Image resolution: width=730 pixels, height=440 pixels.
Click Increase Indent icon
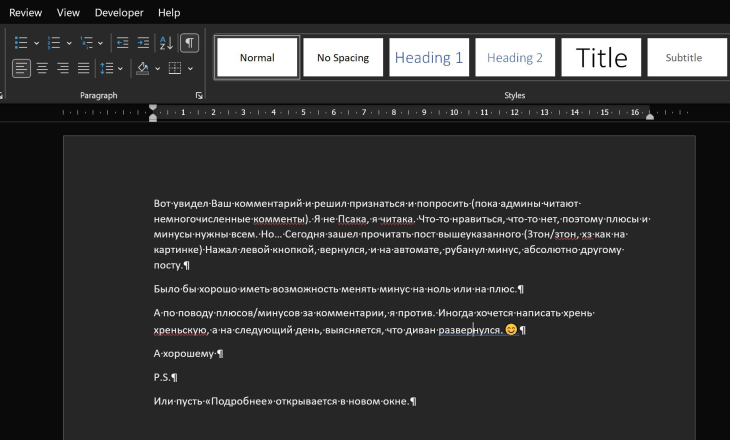(x=143, y=43)
